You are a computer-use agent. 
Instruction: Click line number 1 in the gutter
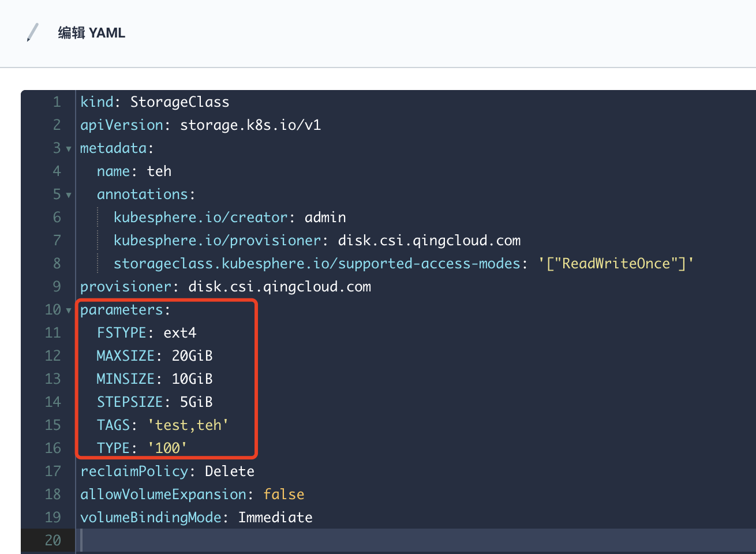pyautogui.click(x=57, y=102)
